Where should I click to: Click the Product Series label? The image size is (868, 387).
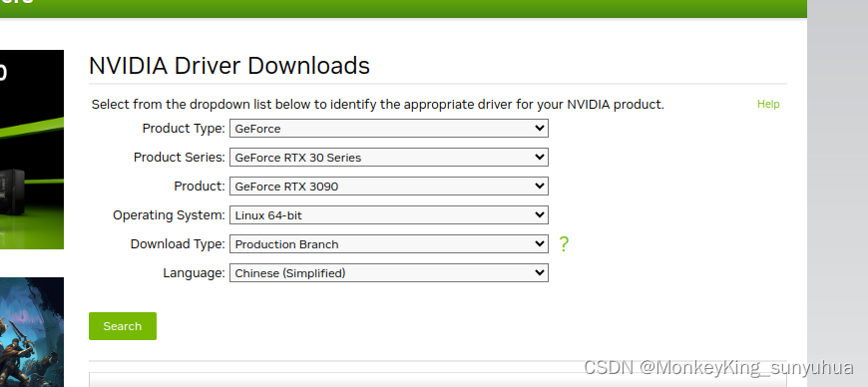click(x=180, y=158)
